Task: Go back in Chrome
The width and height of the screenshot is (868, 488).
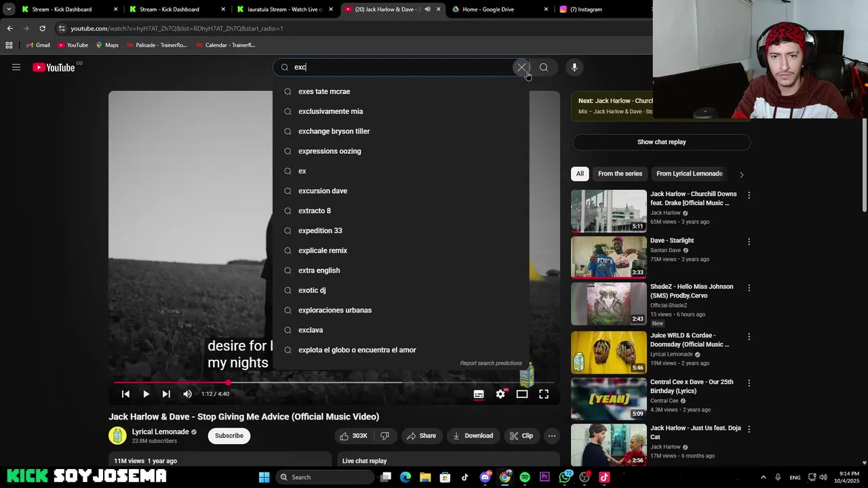Action: [x=9, y=28]
